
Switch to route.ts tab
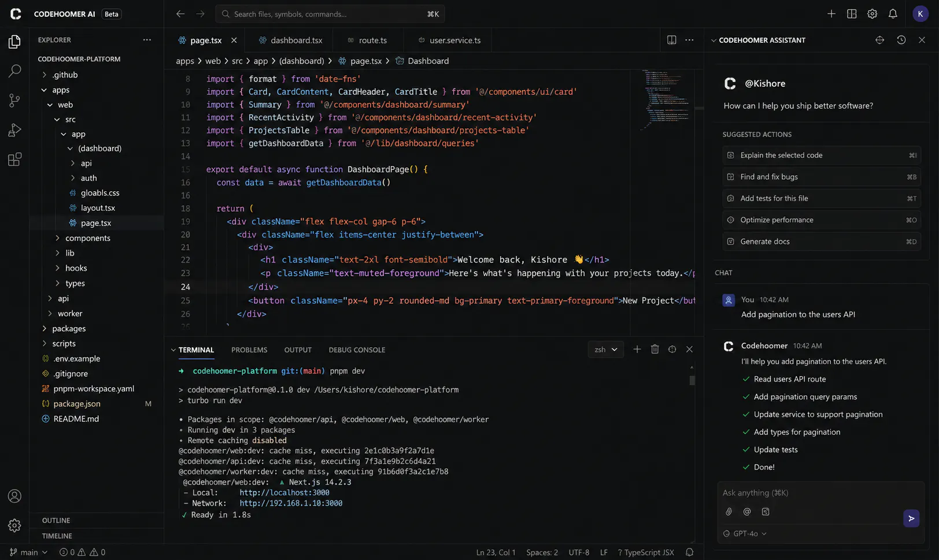pyautogui.click(x=367, y=40)
